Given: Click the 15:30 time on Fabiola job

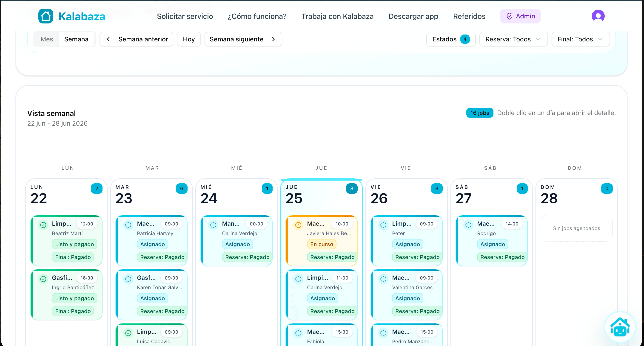Looking at the screenshot, I should [x=342, y=332].
